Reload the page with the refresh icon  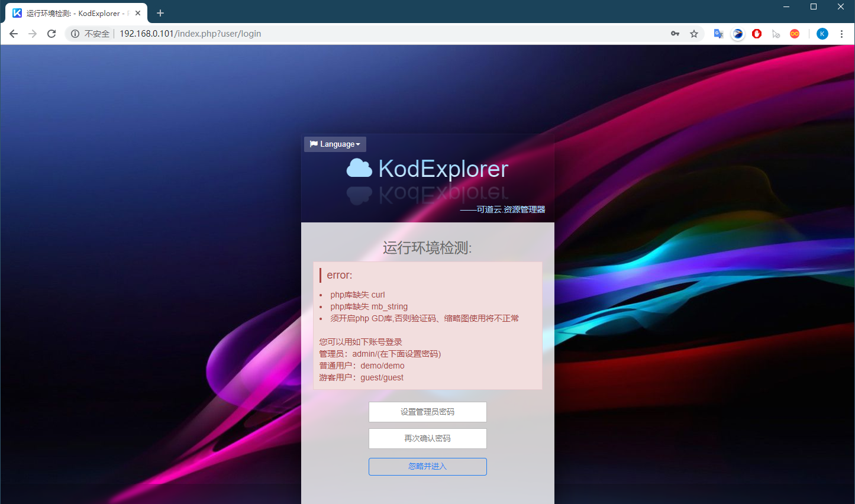coord(51,34)
